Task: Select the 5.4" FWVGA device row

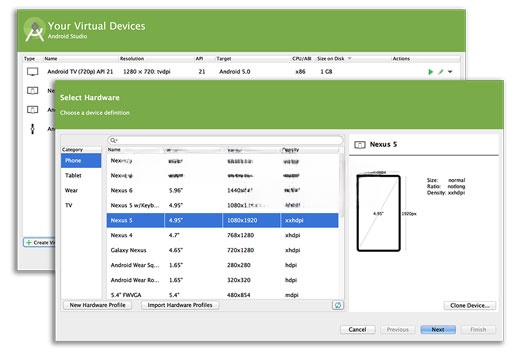Action: point(222,295)
